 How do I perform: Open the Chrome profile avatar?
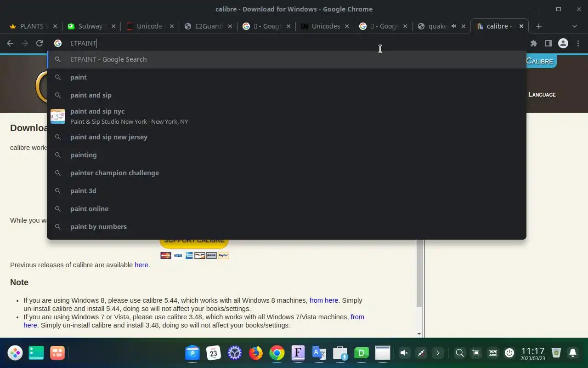click(563, 43)
